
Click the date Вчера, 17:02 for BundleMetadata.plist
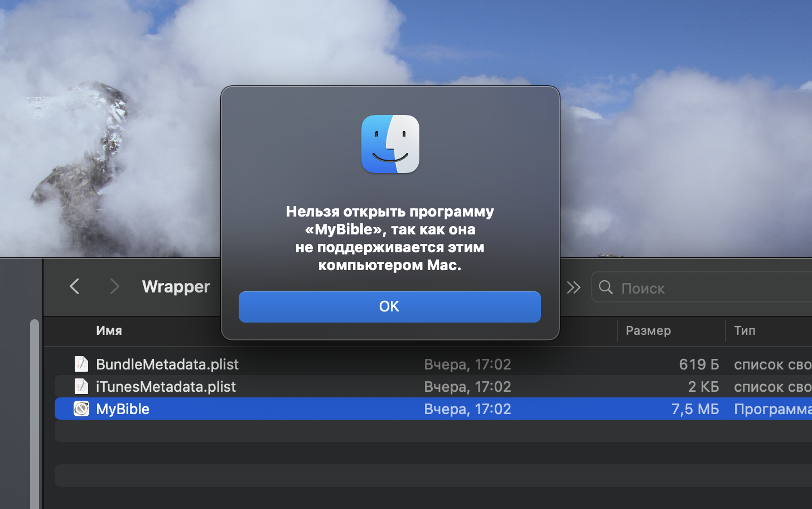(467, 364)
